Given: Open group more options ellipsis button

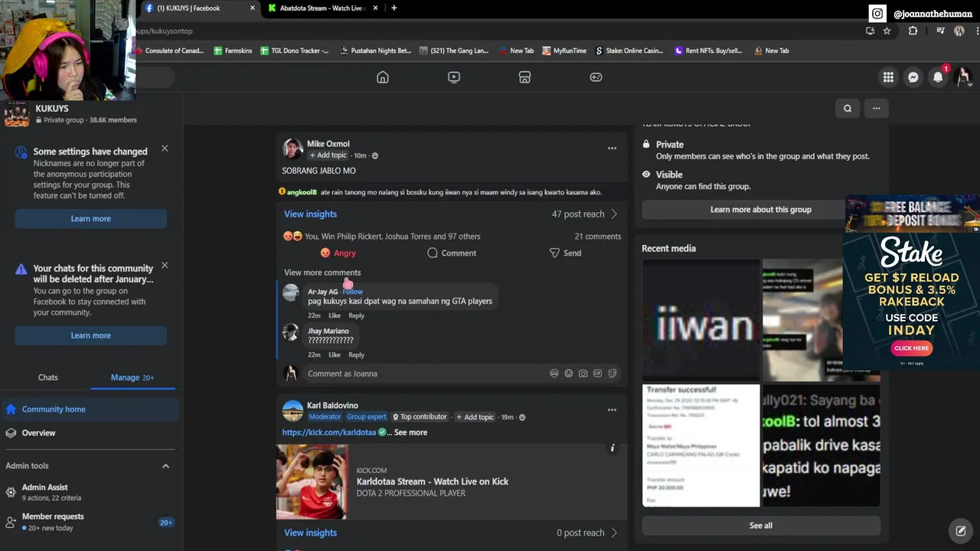Looking at the screenshot, I should coord(877,109).
